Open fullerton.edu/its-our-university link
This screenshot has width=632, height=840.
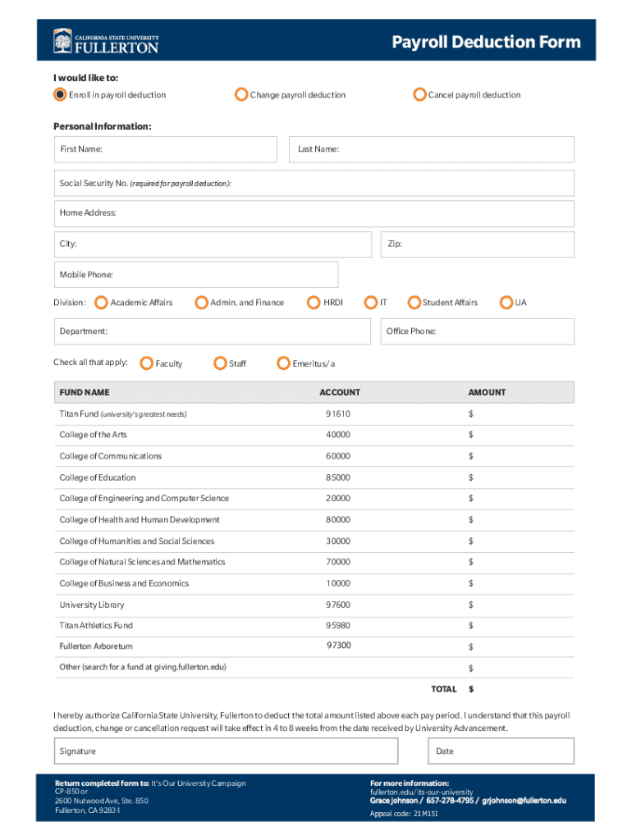click(422, 792)
